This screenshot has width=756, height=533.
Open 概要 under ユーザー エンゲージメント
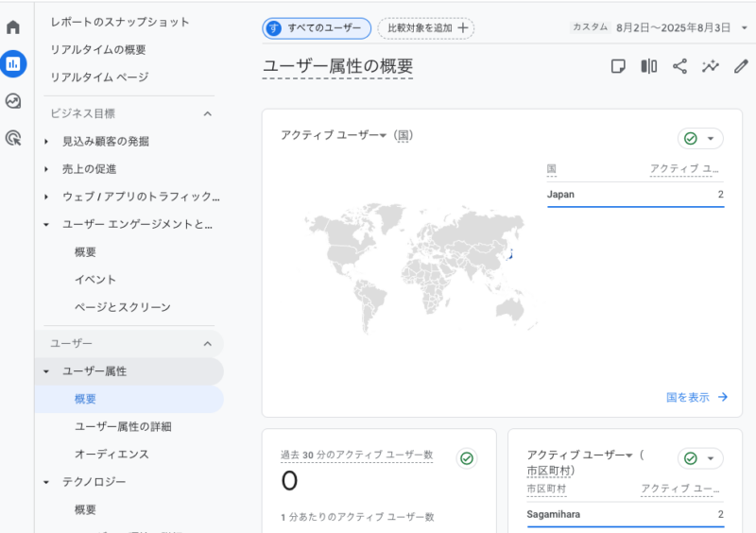85,251
